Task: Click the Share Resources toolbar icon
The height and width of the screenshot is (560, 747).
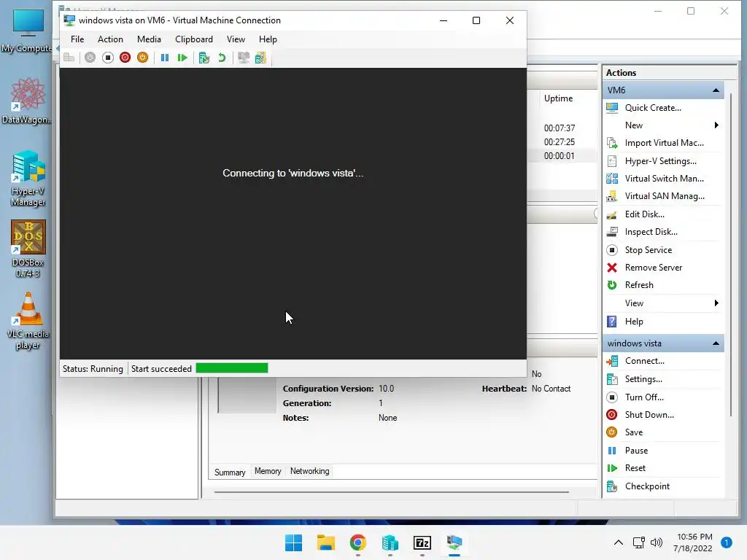Action: point(260,58)
